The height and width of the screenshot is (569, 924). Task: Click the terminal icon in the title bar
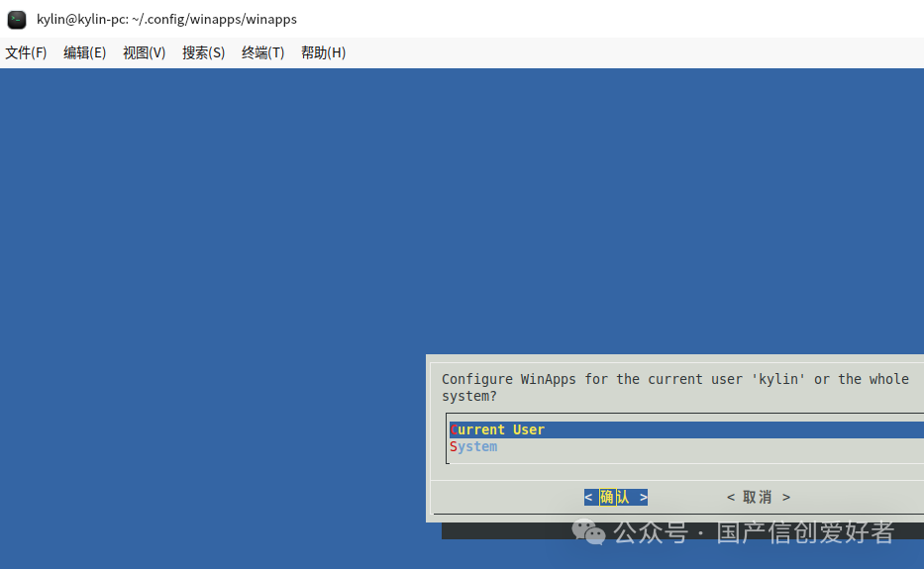(x=17, y=20)
